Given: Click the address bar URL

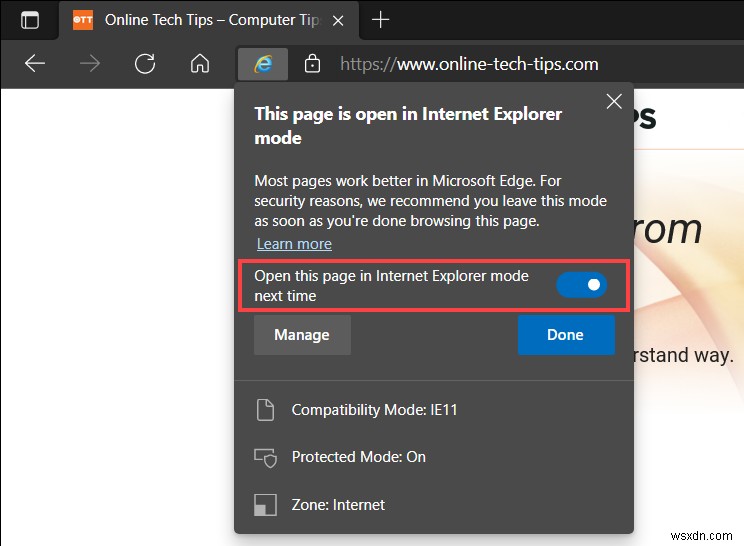Looking at the screenshot, I should (469, 64).
